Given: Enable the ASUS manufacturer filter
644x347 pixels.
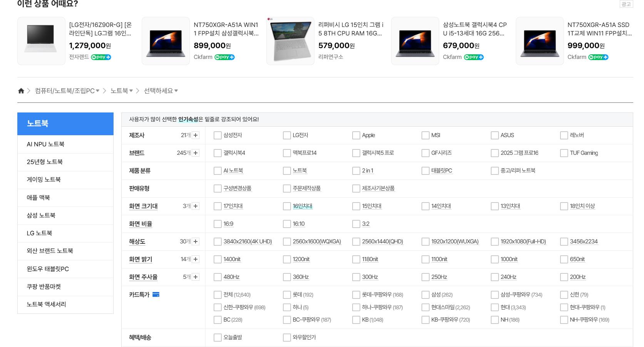Looking at the screenshot, I should [495, 135].
